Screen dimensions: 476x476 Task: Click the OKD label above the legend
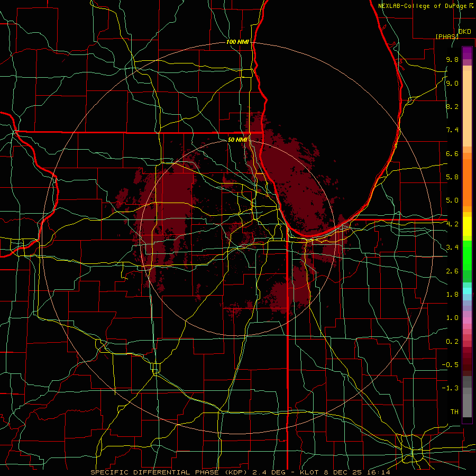pos(465,32)
